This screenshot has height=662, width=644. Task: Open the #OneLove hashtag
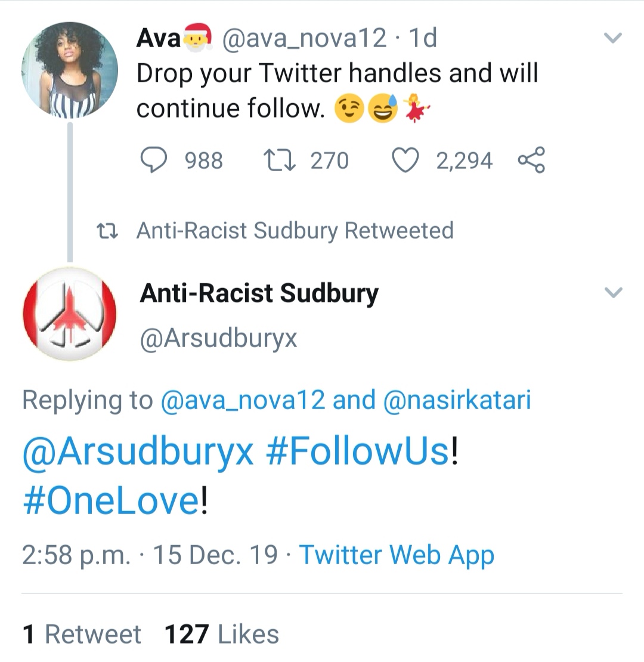111,501
